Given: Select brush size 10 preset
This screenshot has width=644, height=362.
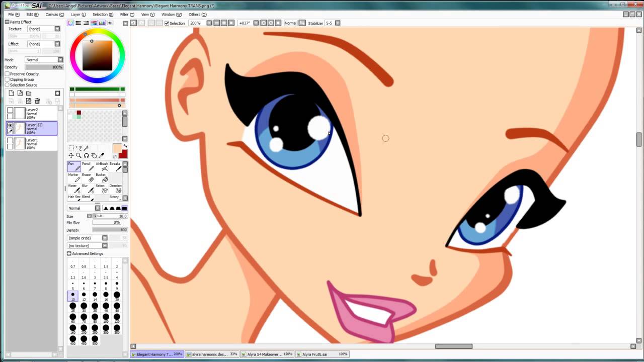Looking at the screenshot, I should (x=73, y=296).
